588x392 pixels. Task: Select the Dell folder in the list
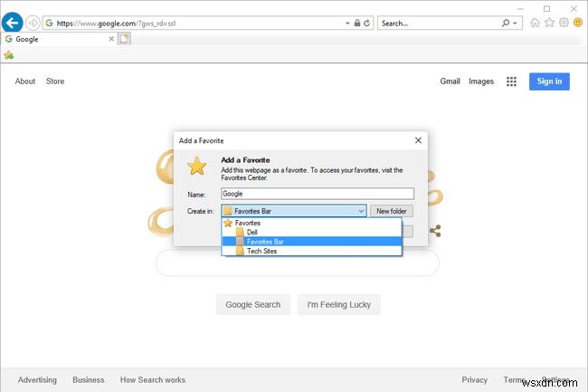[311, 232]
